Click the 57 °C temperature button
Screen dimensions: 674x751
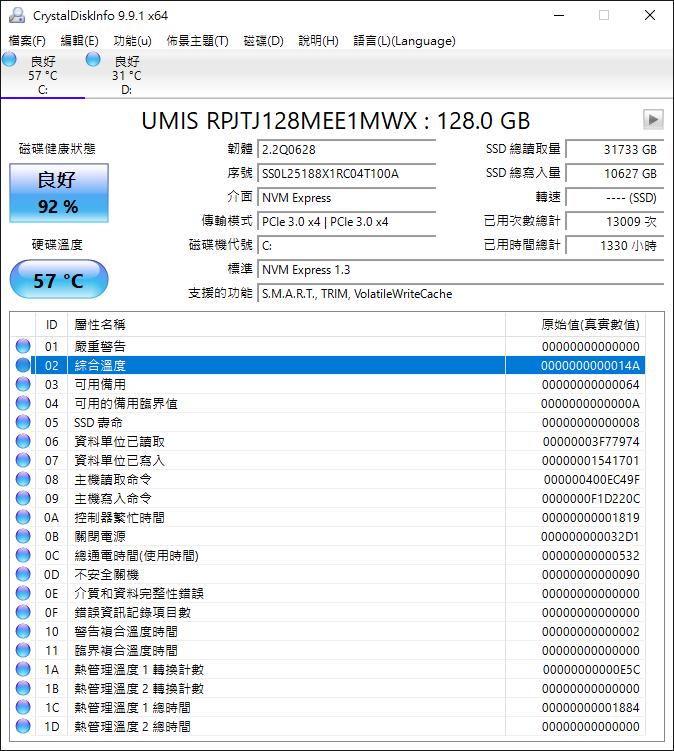coord(59,280)
